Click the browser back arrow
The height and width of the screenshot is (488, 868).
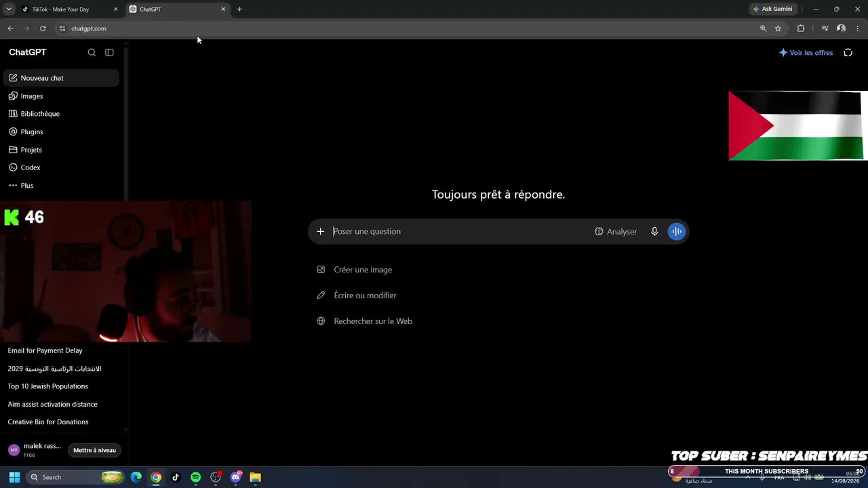10,28
